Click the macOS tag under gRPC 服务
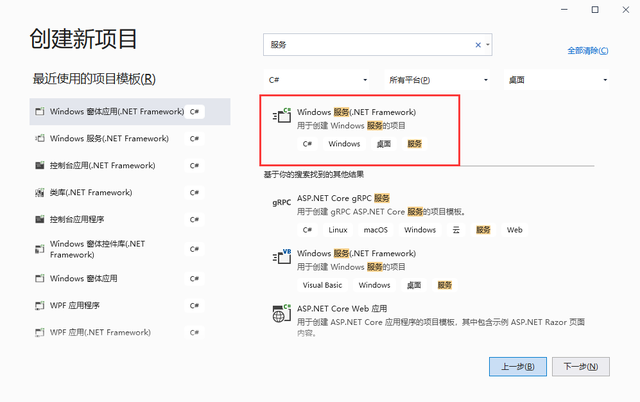640x402 pixels. pyautogui.click(x=376, y=230)
